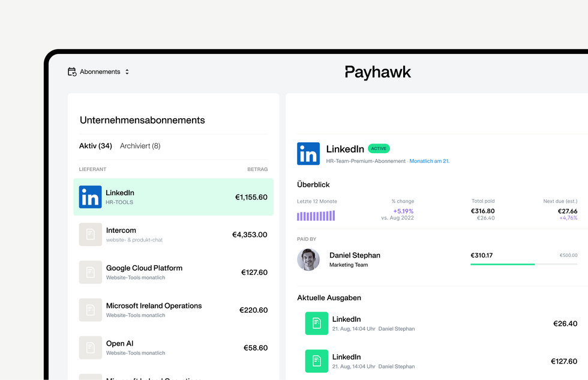The image size is (588, 380).
Task: Click the +5.19% change value
Action: tap(403, 211)
